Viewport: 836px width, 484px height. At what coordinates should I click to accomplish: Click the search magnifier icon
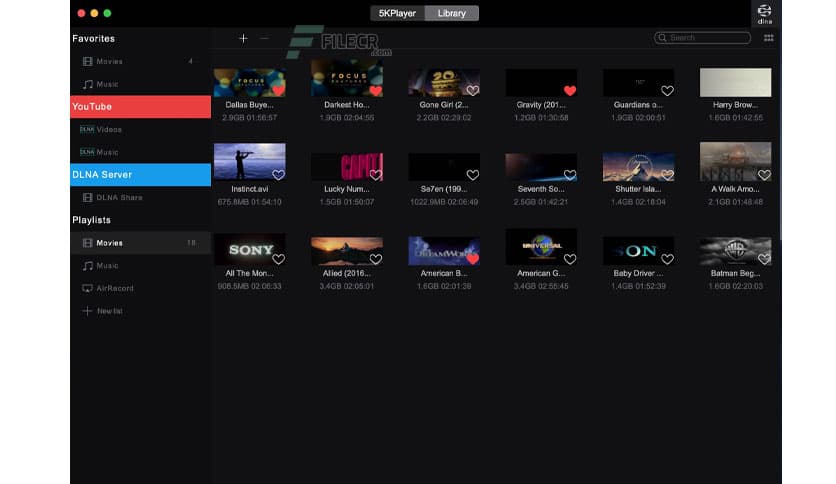pyautogui.click(x=662, y=38)
